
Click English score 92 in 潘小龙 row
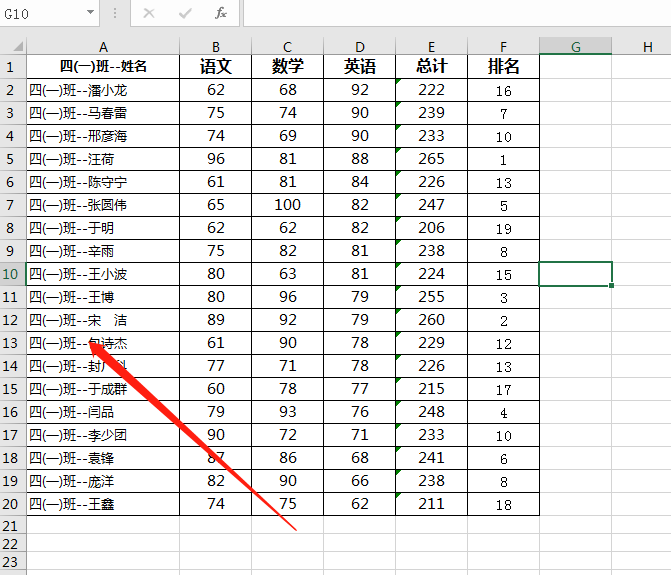pyautogui.click(x=359, y=90)
